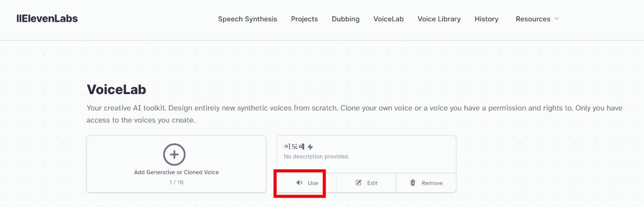Click the Add Generative or Cloned Voice label

176,172
